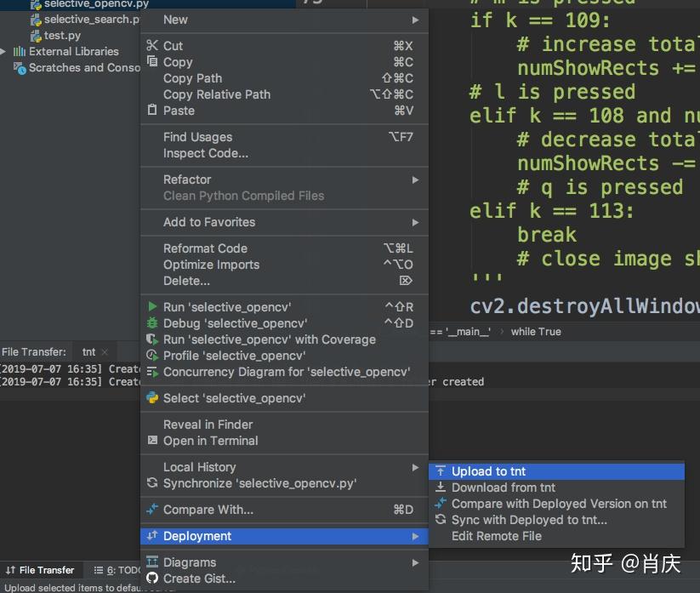700x593 pixels.
Task: Click the Download from tnt icon
Action: (x=441, y=487)
